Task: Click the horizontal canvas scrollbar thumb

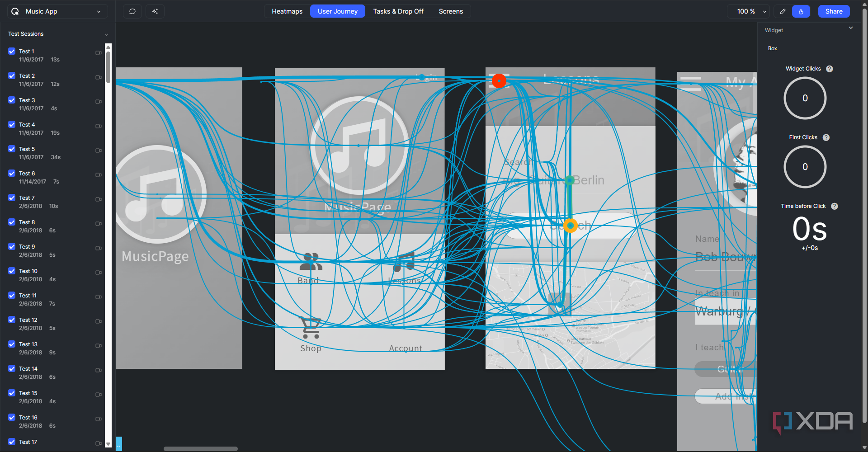Action: coord(201,449)
